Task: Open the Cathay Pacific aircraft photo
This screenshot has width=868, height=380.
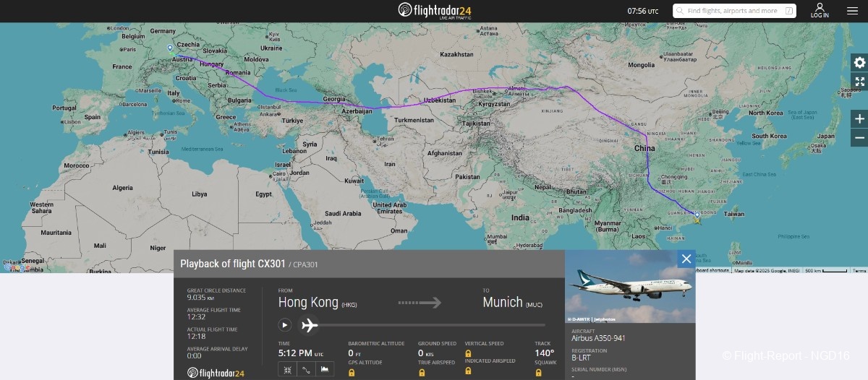Action: (629, 287)
